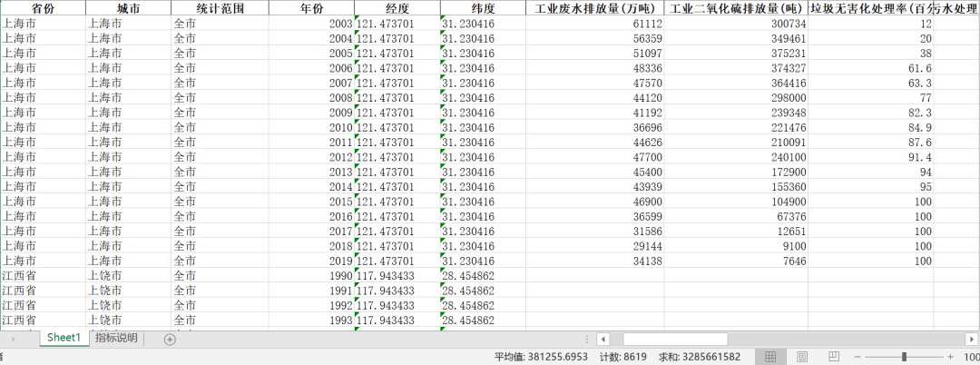The width and height of the screenshot is (980, 365).
Task: Switch to Page Break Preview icon
Action: (833, 357)
